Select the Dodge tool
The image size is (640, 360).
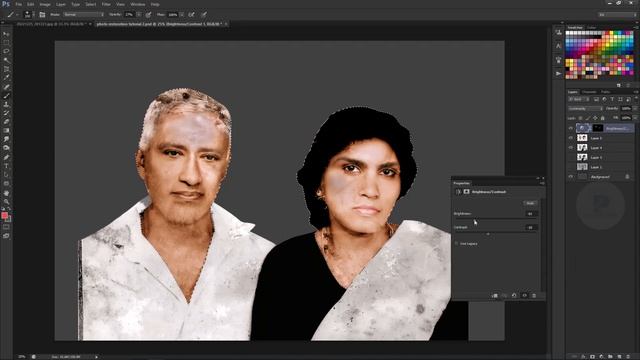6,148
